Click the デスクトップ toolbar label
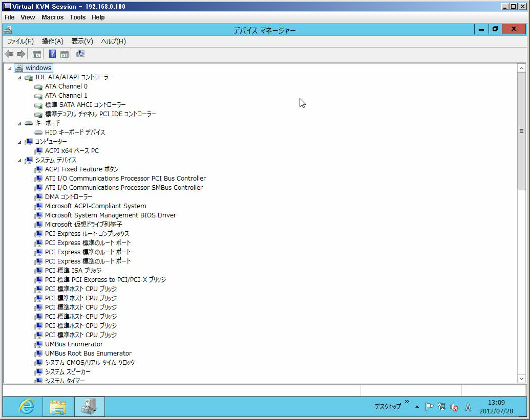 pyautogui.click(x=387, y=407)
